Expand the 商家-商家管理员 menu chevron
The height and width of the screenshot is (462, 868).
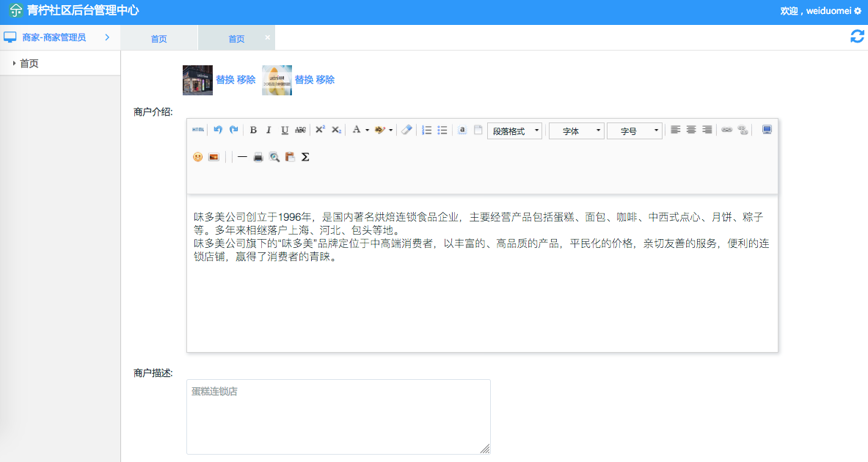click(107, 37)
